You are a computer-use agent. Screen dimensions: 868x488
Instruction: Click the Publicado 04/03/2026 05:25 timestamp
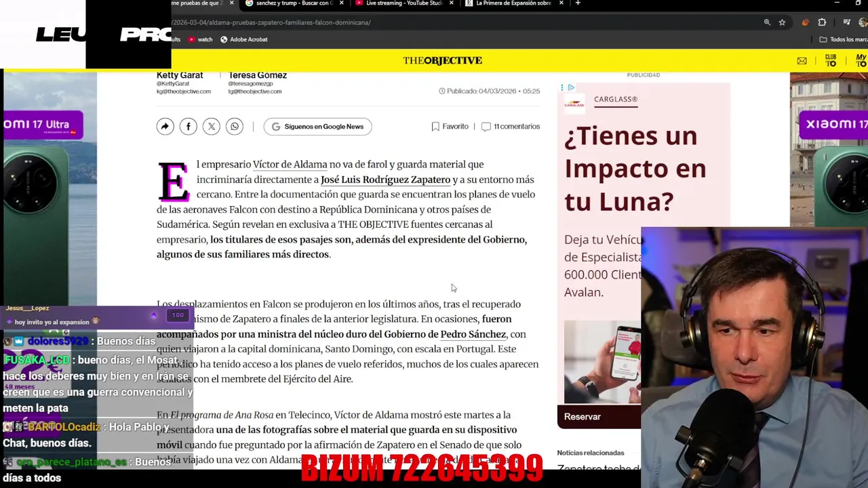coord(490,91)
